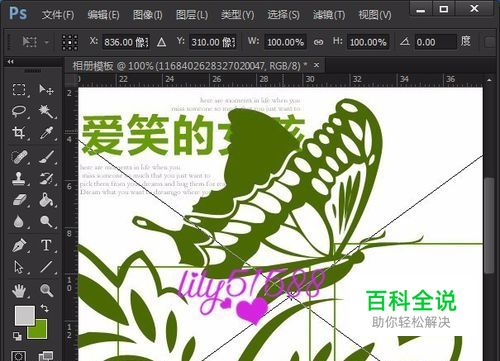
Task: Select the Brush tool
Action: (46, 157)
